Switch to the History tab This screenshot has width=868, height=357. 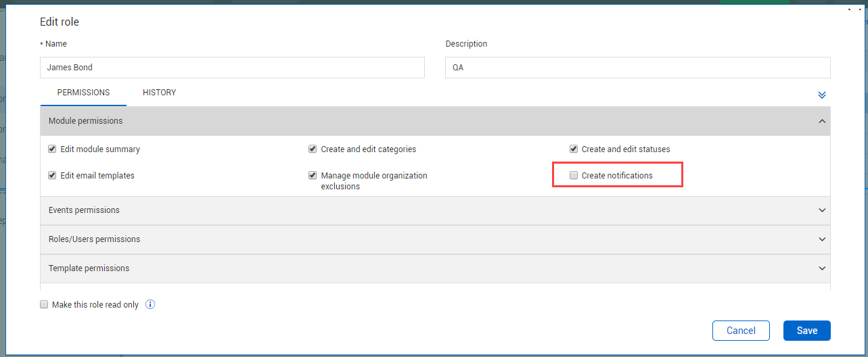159,93
